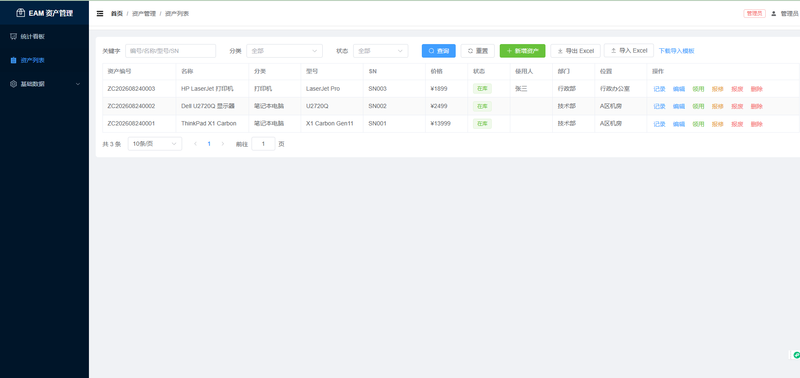Open 记录 for ThinkPad X1 Carbon

[659, 124]
